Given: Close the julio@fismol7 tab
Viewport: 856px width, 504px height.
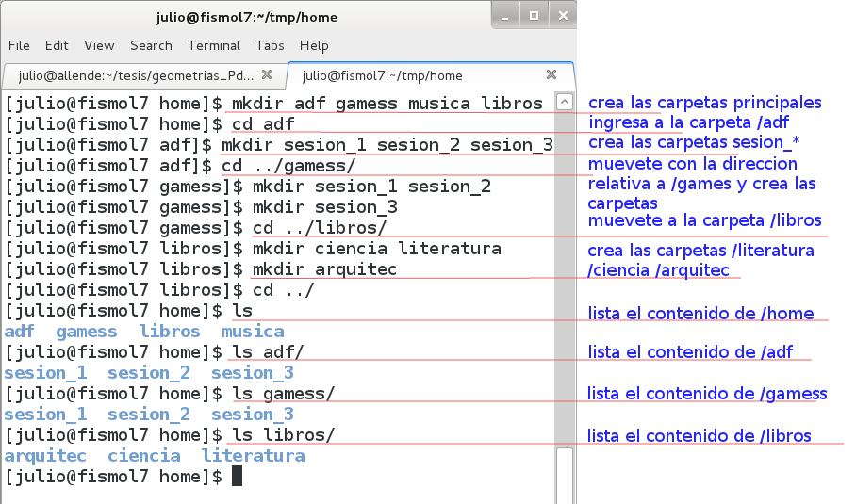Looking at the screenshot, I should click(x=551, y=74).
